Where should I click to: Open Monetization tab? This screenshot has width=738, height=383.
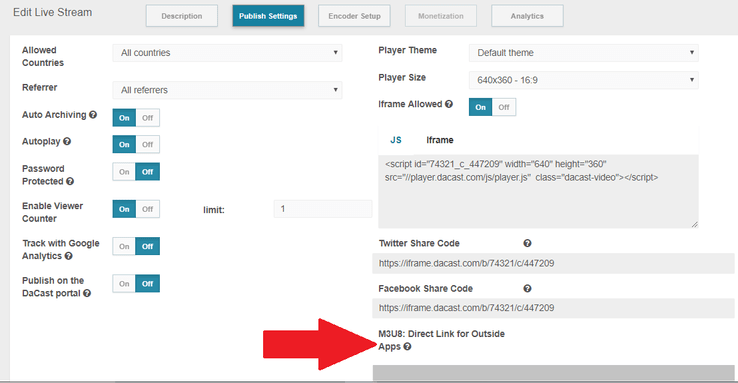pyautogui.click(x=441, y=16)
